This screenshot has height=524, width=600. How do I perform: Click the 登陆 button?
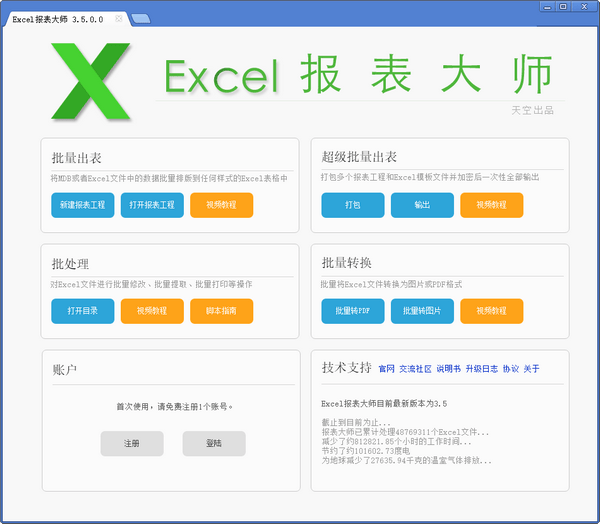[214, 444]
